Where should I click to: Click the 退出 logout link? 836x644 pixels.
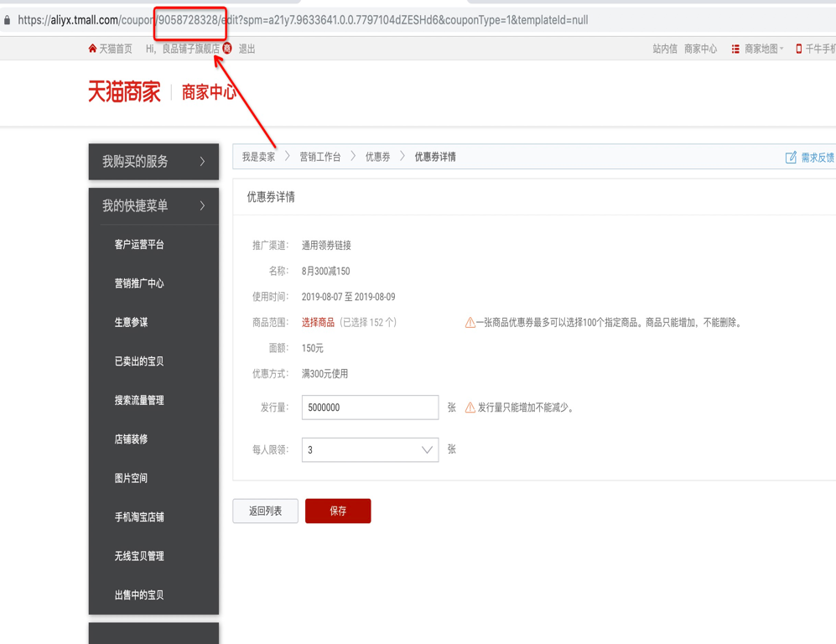point(247,49)
